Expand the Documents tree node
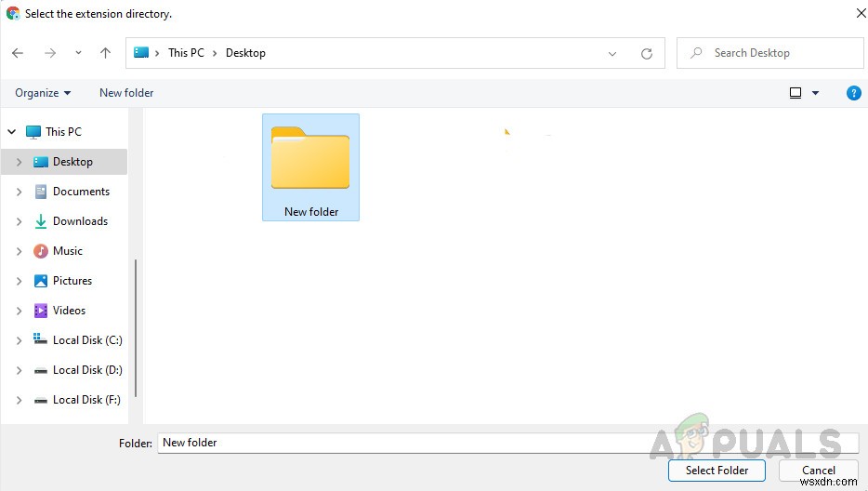 (19, 192)
